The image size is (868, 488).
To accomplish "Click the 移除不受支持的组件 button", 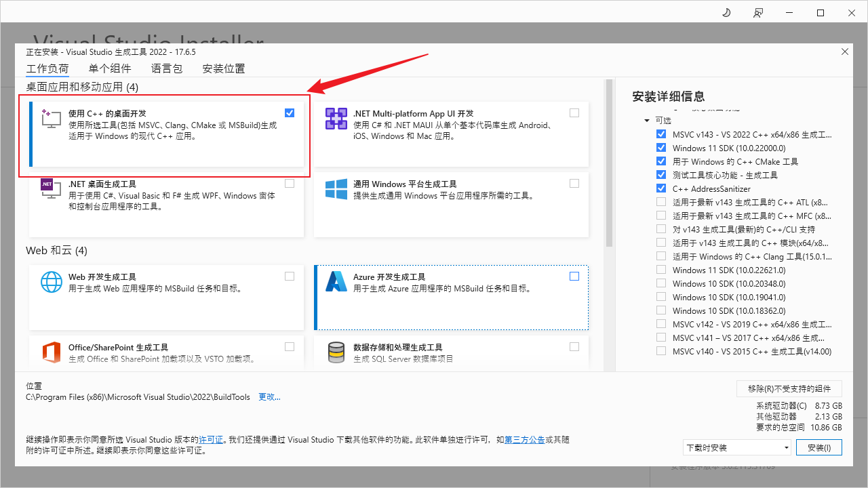I will pos(789,388).
